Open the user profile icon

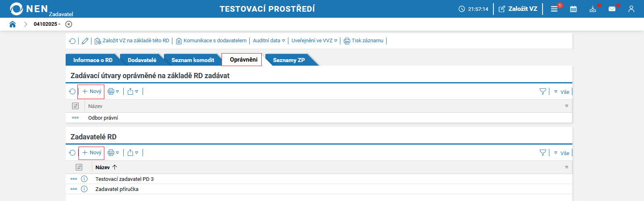(631, 9)
